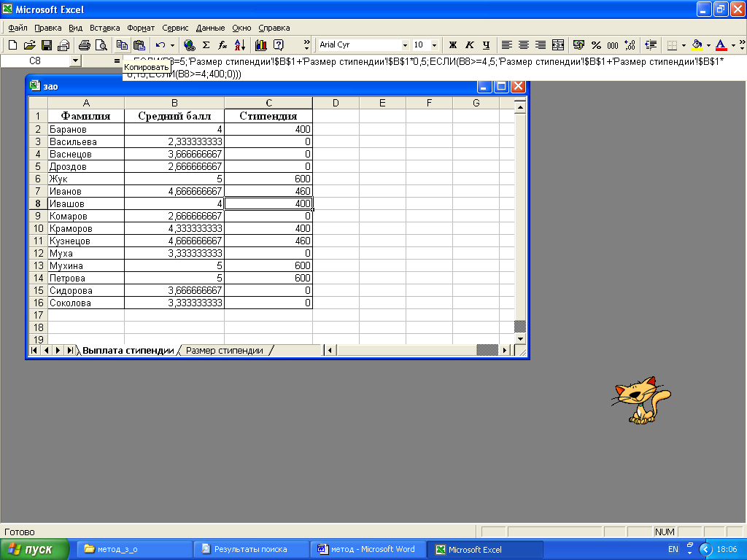Screen dimensions: 747x560
Task: Apply AutoSum with the sigma icon
Action: [206, 44]
